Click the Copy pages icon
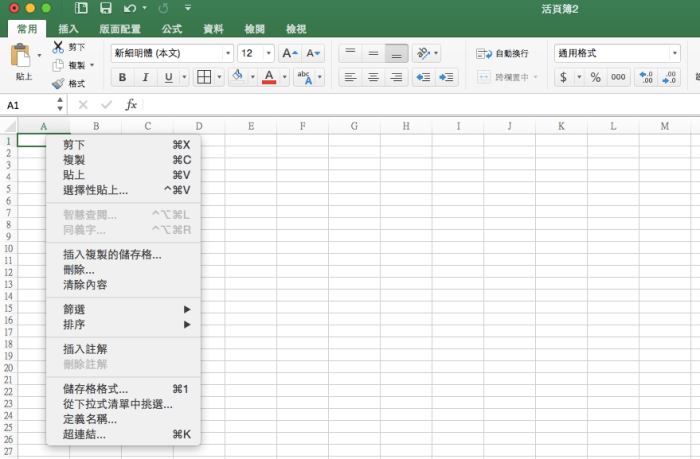Viewport: 700px width, 459px height. pos(58,65)
